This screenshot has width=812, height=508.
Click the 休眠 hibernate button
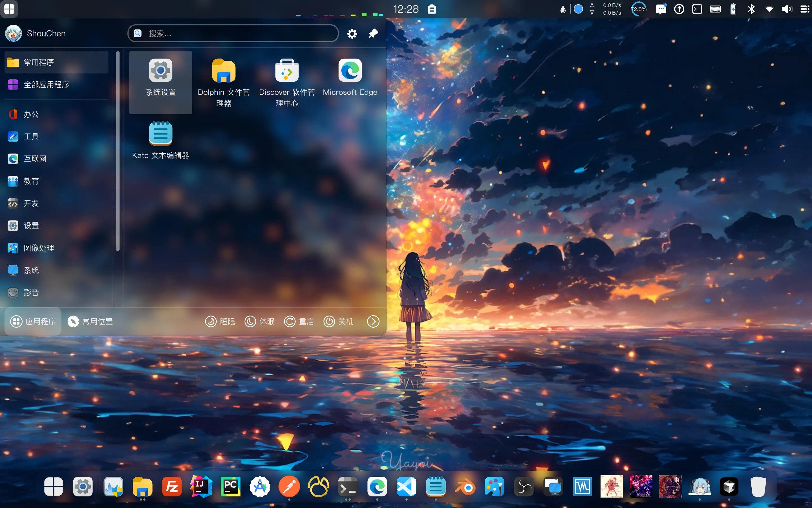coord(260,321)
